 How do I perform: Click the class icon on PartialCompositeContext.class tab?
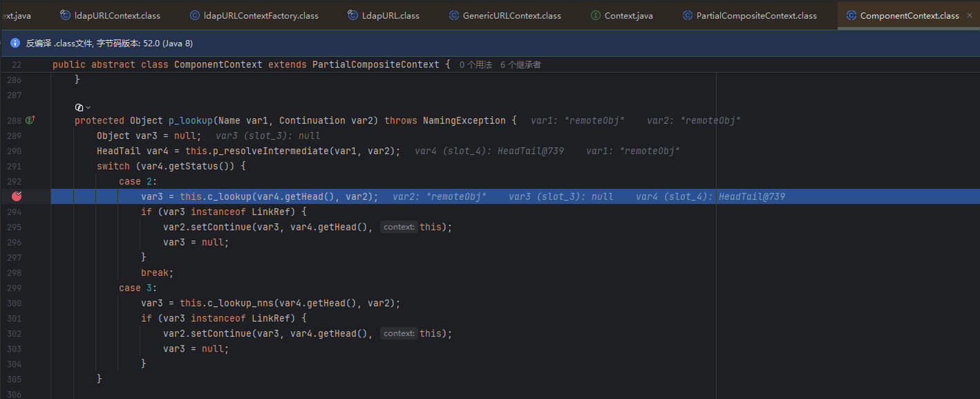click(x=687, y=15)
